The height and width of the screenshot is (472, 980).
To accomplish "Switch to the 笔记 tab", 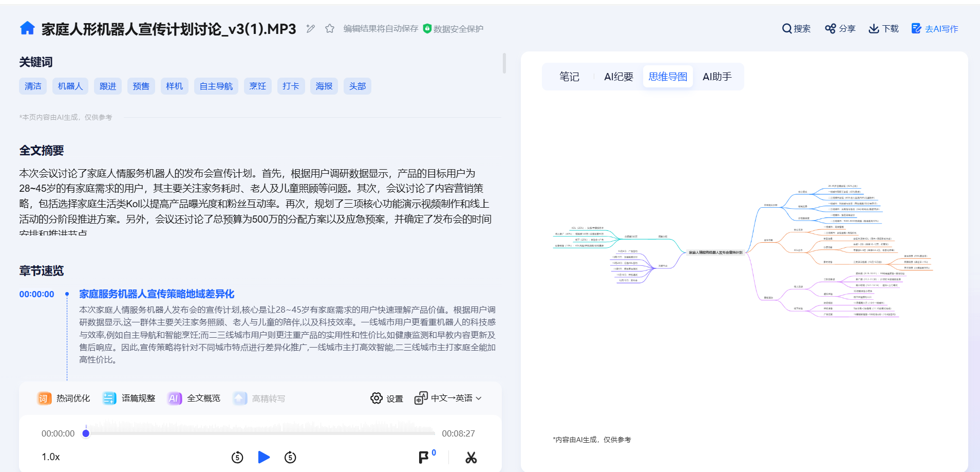I will [569, 77].
